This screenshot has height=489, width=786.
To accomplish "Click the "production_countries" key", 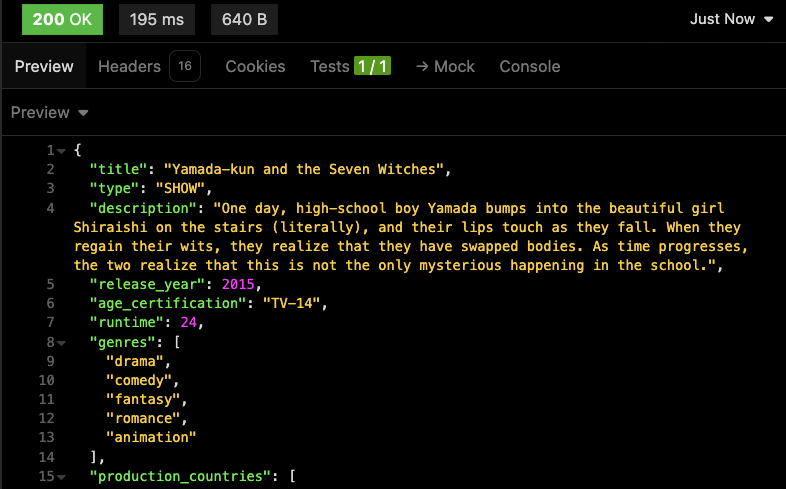I will (x=180, y=476).
